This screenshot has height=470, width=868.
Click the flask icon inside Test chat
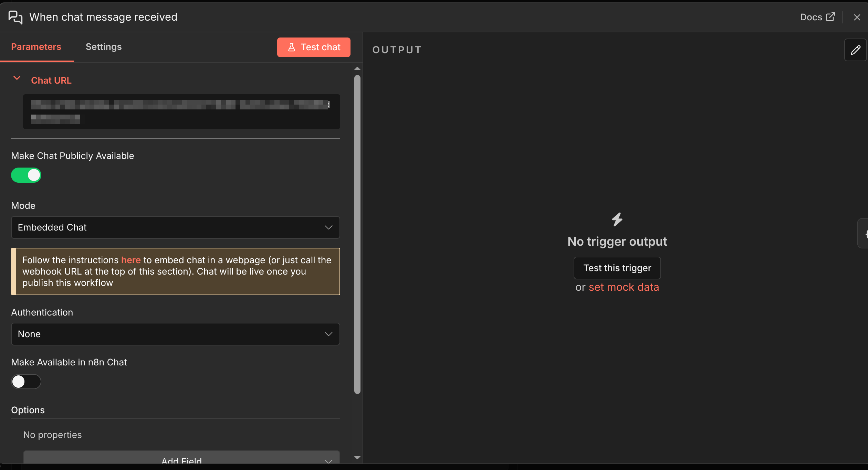click(292, 47)
